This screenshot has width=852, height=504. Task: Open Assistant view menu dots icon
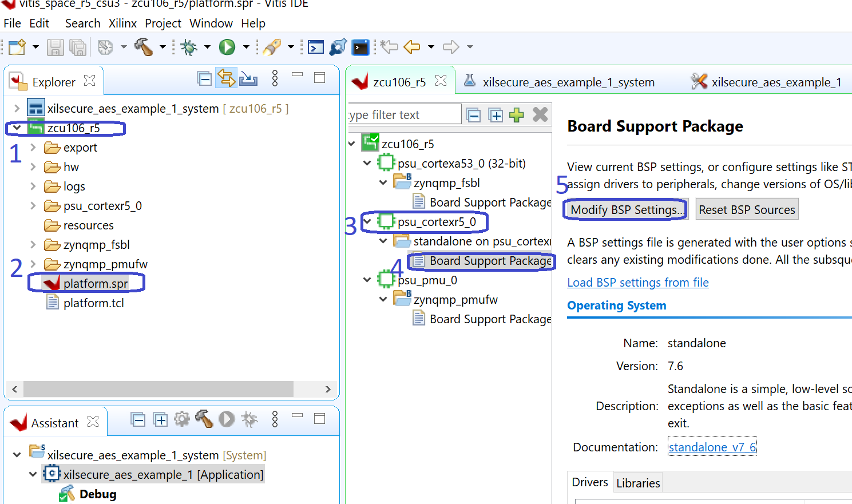(x=275, y=419)
